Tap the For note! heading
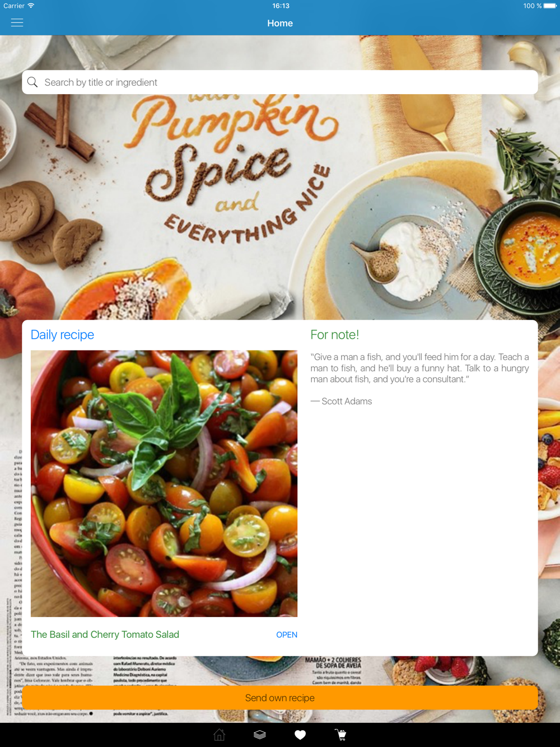This screenshot has height=747, width=560. point(335,335)
